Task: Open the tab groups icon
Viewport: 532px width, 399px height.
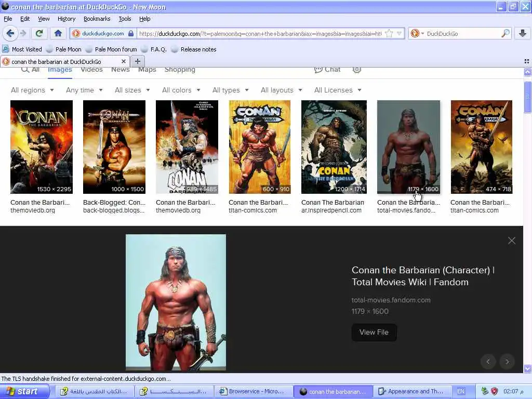Action: 527,61
